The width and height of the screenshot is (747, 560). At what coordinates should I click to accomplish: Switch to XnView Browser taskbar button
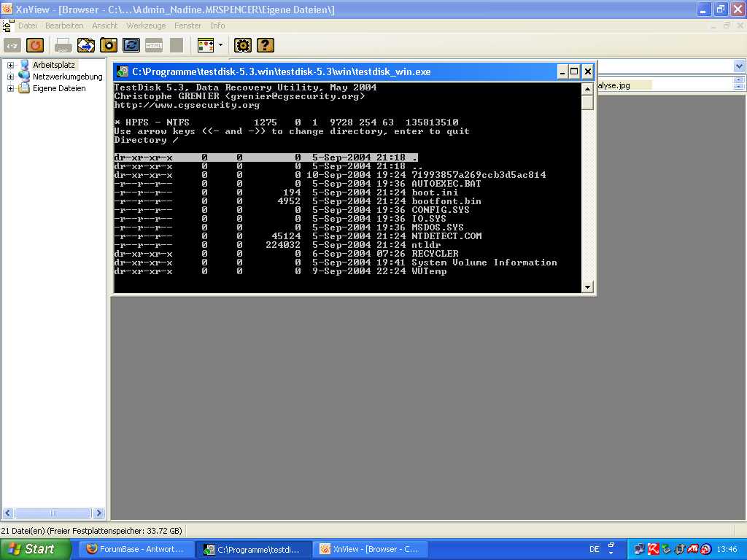(x=371, y=549)
